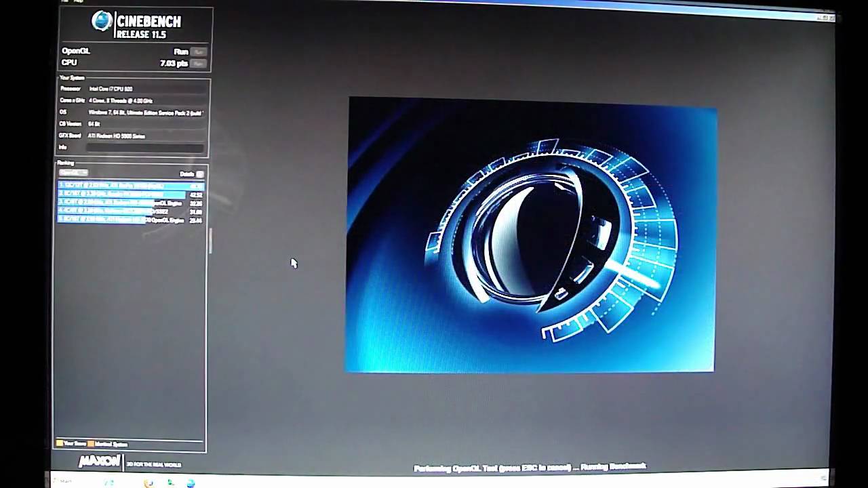Click the Marked System legend swatch
This screenshot has height=488, width=868.
(x=91, y=444)
